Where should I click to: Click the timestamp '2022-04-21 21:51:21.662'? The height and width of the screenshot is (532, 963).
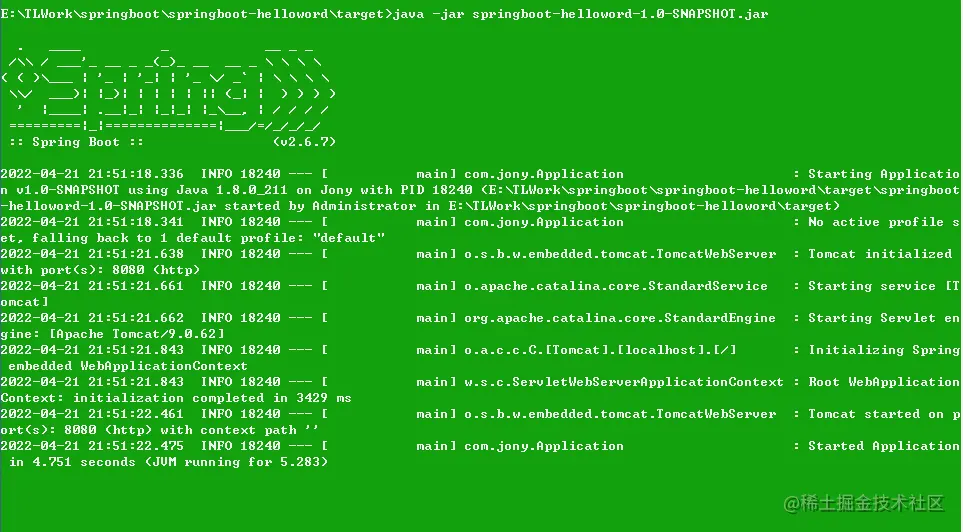[x=92, y=318]
